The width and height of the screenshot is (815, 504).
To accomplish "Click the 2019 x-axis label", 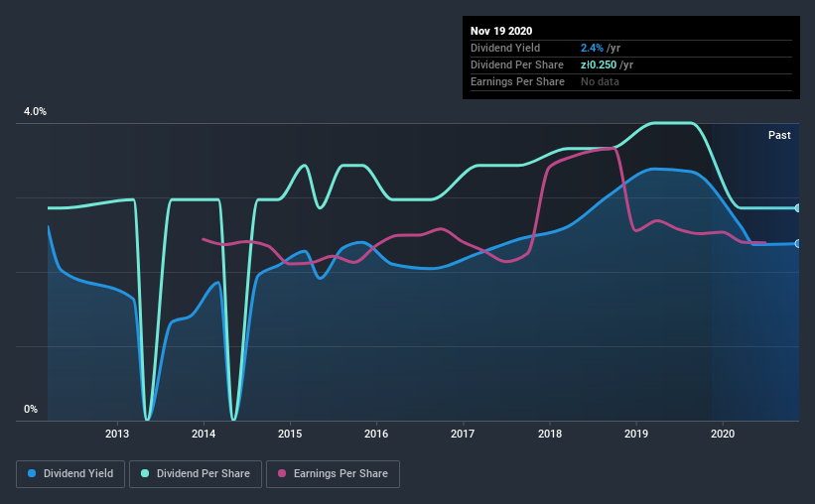I will pos(636,434).
